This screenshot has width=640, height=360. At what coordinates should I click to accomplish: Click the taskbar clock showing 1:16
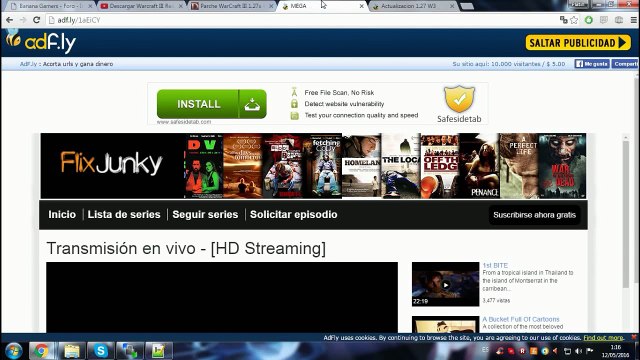[x=616, y=351]
